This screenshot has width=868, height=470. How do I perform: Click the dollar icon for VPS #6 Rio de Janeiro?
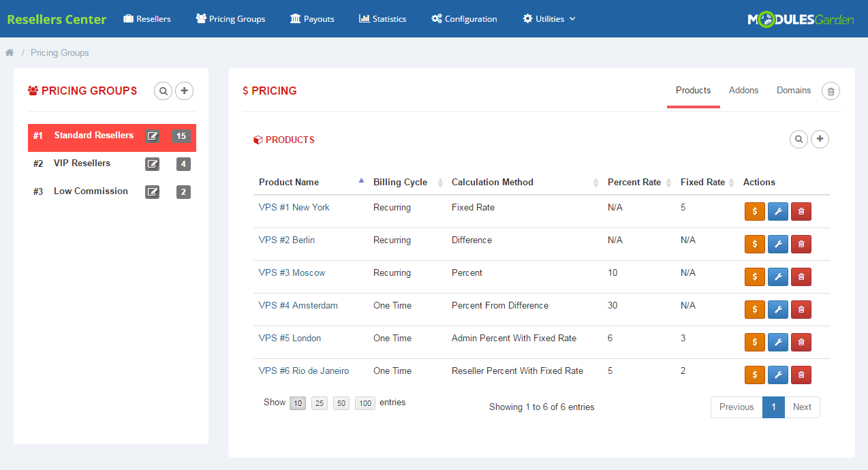(754, 375)
